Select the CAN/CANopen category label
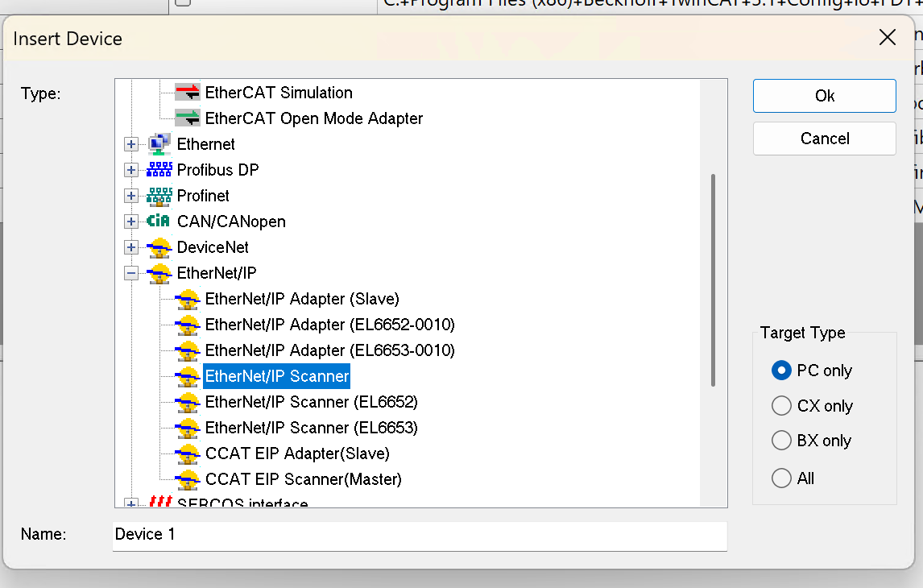Image resolution: width=923 pixels, height=588 pixels. [231, 222]
